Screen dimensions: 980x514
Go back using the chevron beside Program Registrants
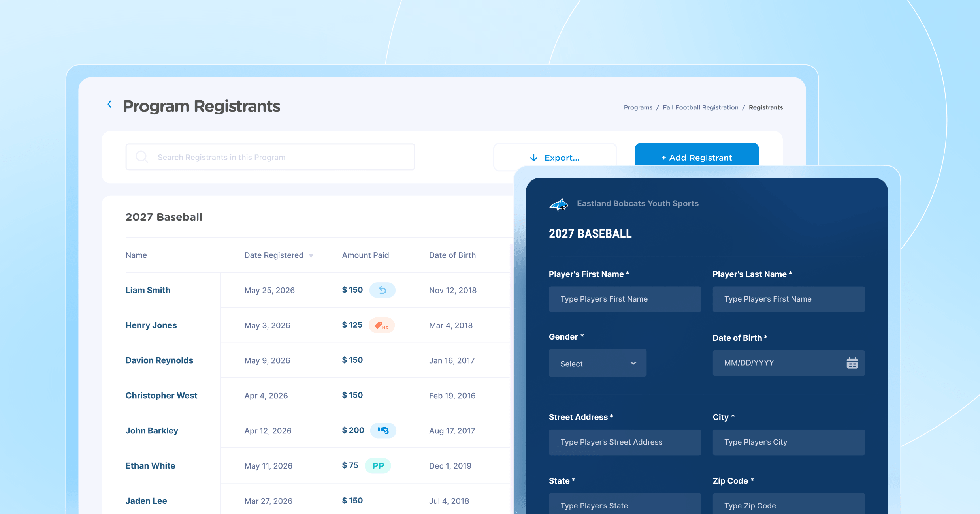(109, 104)
